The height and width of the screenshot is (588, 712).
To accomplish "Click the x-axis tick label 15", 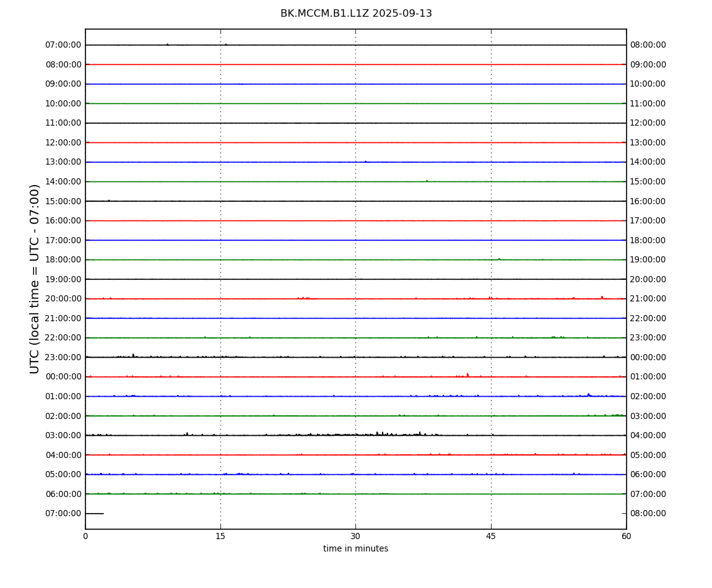I will coord(220,536).
